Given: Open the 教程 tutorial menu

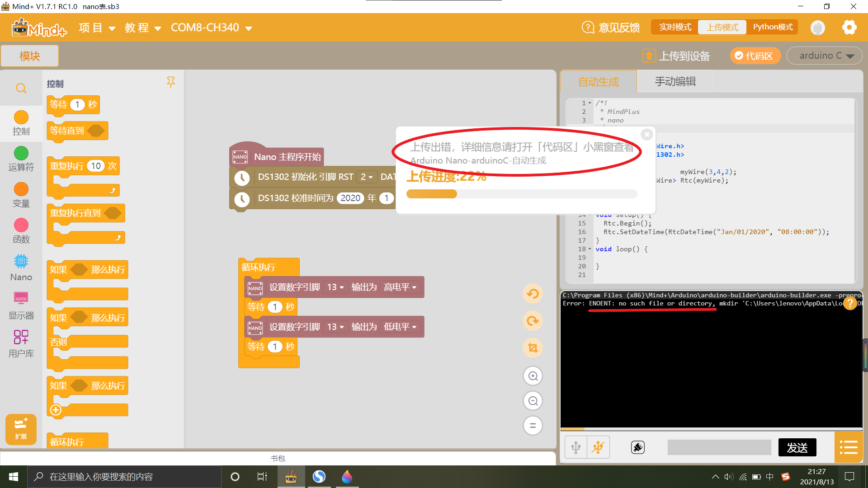Looking at the screenshot, I should pos(142,28).
